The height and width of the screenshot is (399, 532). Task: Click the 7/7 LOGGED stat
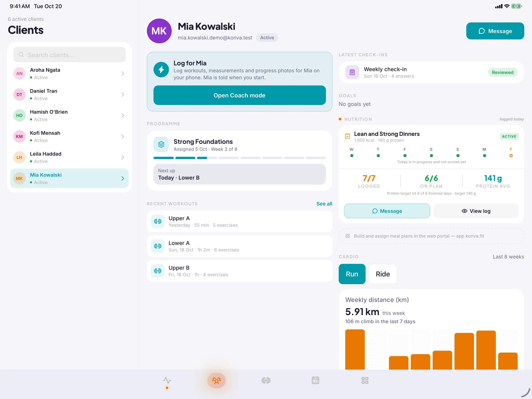pos(369,181)
